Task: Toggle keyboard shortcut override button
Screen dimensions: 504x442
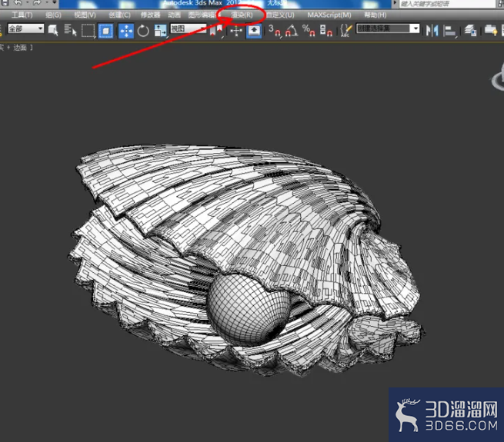Action: click(x=254, y=31)
